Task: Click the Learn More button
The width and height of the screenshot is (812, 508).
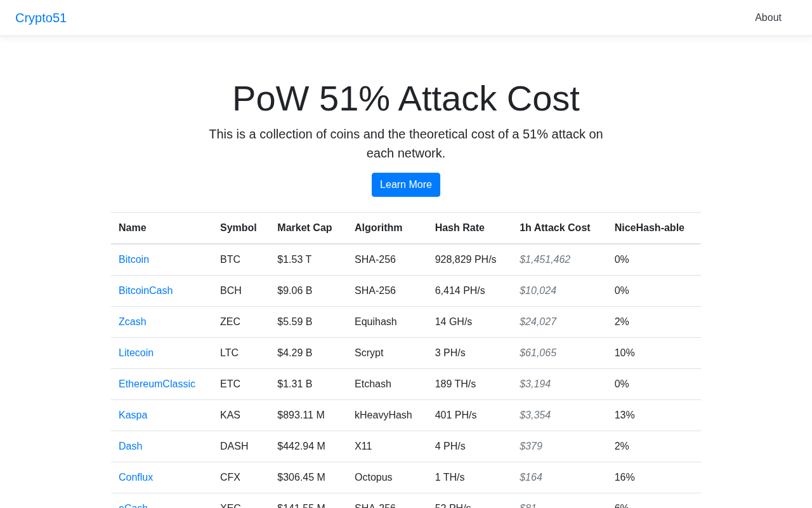Action: (x=406, y=185)
